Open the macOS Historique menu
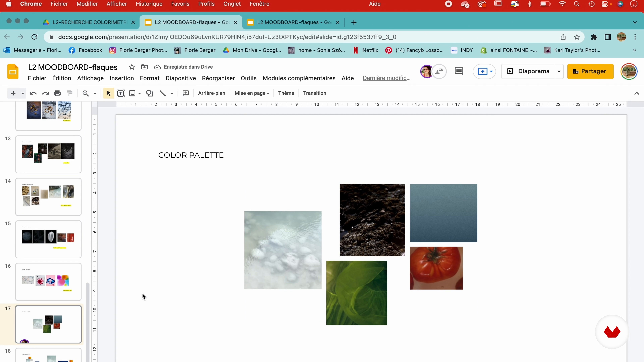 pyautogui.click(x=149, y=4)
